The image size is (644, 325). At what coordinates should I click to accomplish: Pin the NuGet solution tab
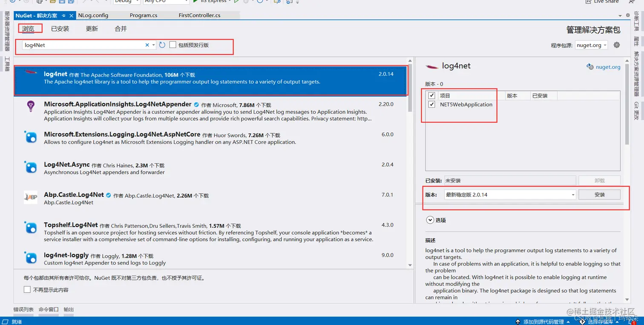click(63, 15)
